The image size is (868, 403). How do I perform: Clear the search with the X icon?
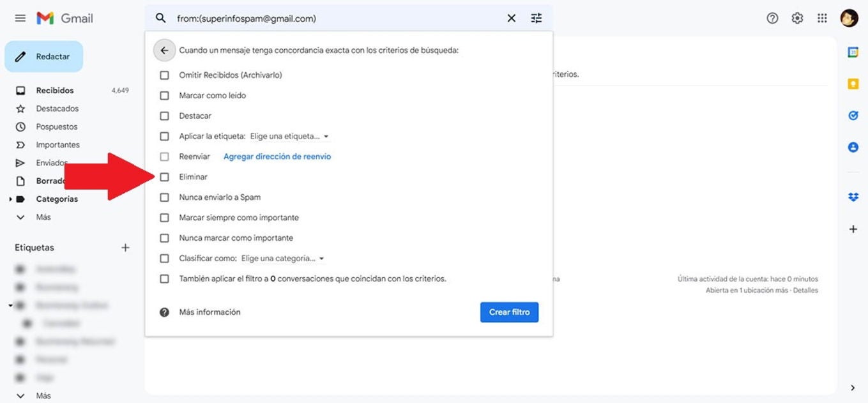pyautogui.click(x=511, y=19)
